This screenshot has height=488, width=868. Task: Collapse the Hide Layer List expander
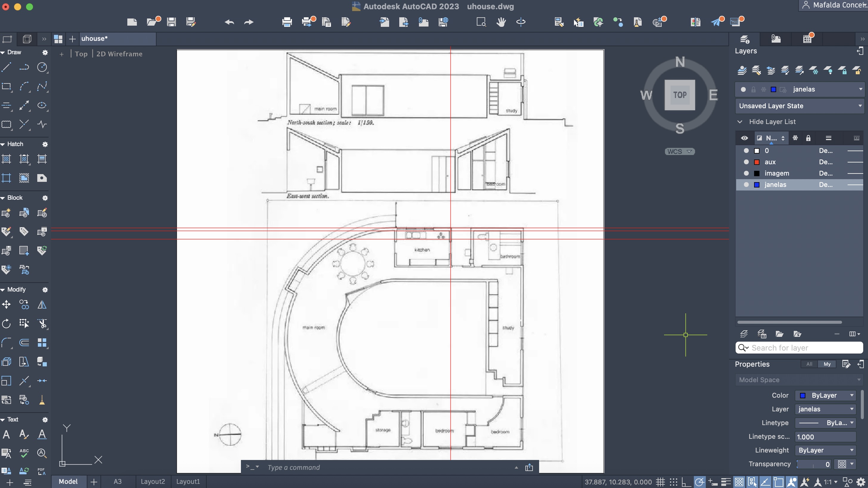[739, 122]
